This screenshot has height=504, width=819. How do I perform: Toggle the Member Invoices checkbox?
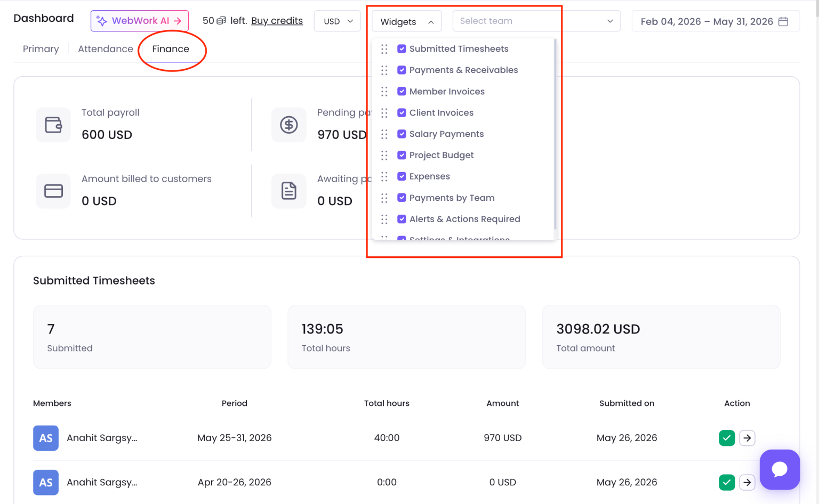click(402, 92)
